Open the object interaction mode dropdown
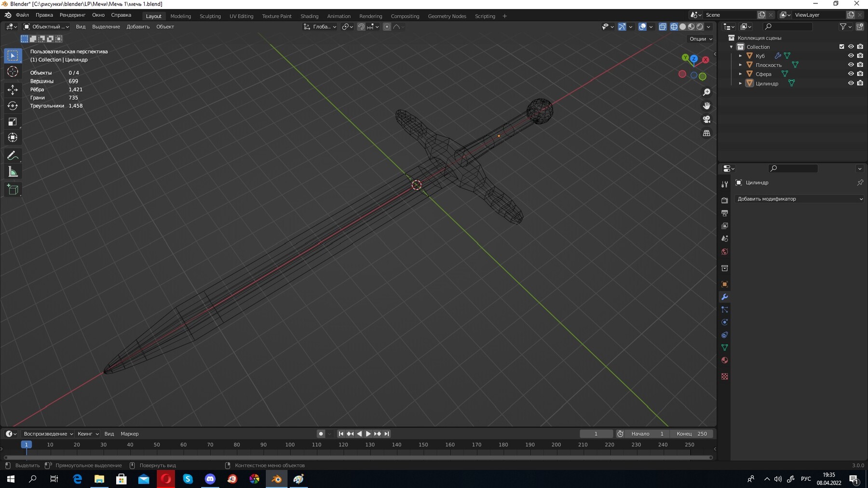Viewport: 868px width, 488px height. (x=46, y=26)
